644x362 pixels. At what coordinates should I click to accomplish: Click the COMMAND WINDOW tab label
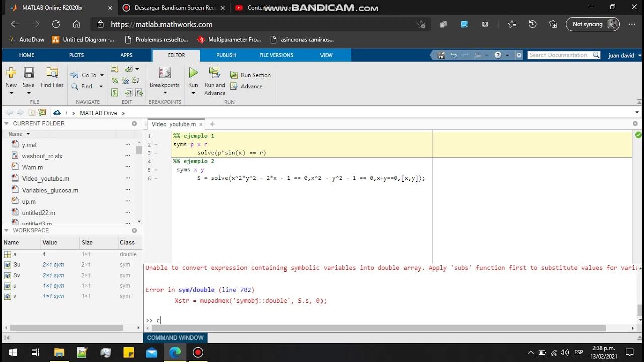(x=175, y=338)
